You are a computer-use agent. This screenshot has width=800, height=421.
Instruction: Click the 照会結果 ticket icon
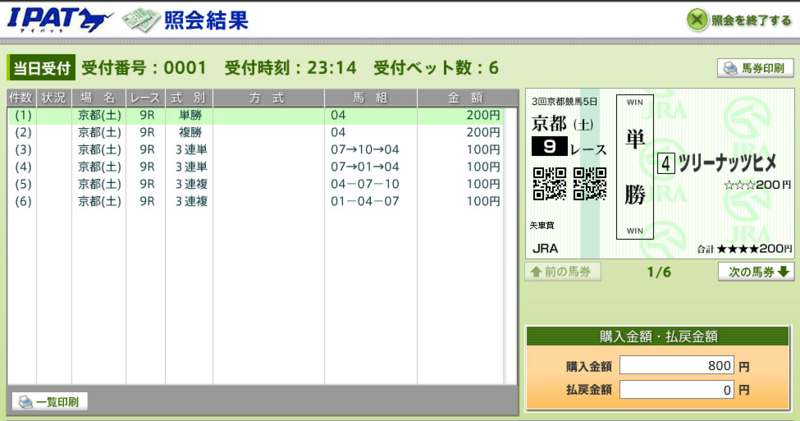(141, 21)
